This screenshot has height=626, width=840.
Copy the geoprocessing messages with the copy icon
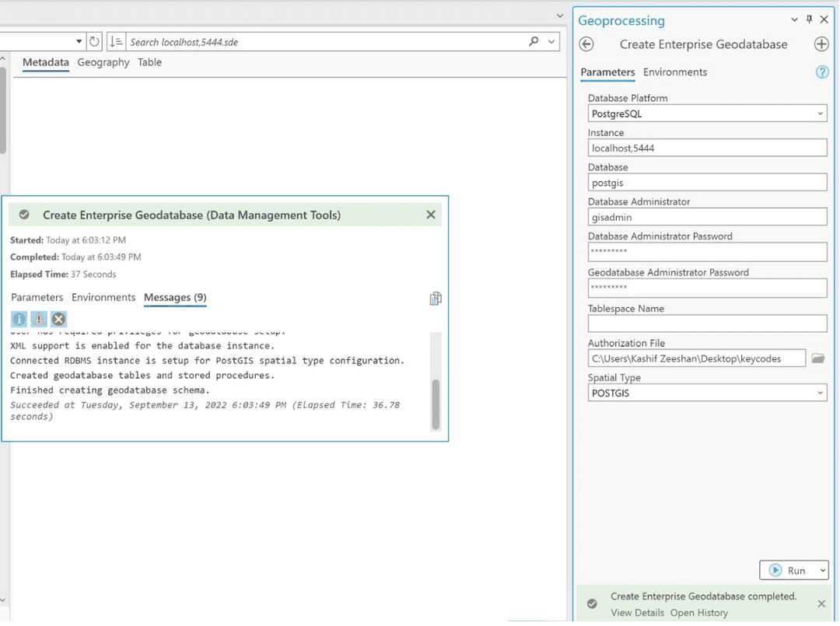435,298
